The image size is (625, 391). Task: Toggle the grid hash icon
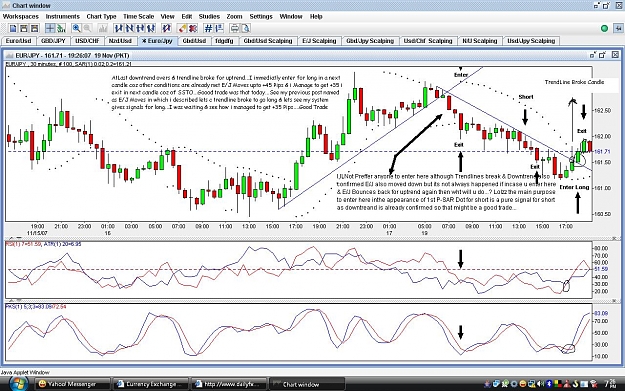click(208, 28)
